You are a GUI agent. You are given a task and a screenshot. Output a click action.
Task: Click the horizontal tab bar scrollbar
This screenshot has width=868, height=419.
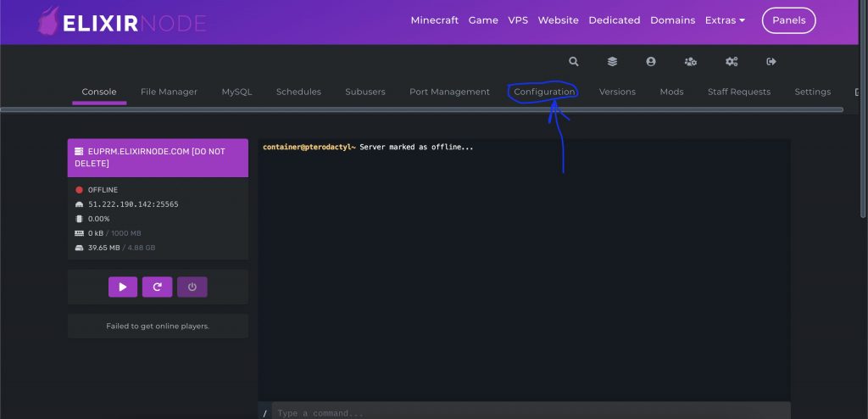421,109
